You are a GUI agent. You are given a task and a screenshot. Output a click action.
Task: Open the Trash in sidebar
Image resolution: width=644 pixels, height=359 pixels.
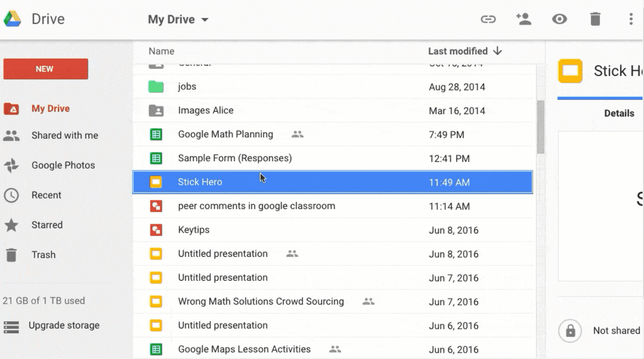(x=43, y=254)
